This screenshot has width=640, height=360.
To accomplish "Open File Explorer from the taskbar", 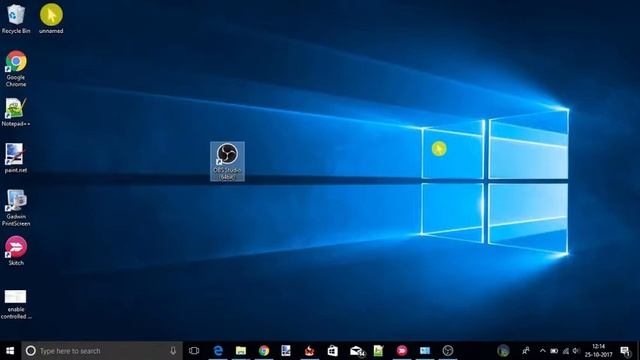I will pos(241,351).
